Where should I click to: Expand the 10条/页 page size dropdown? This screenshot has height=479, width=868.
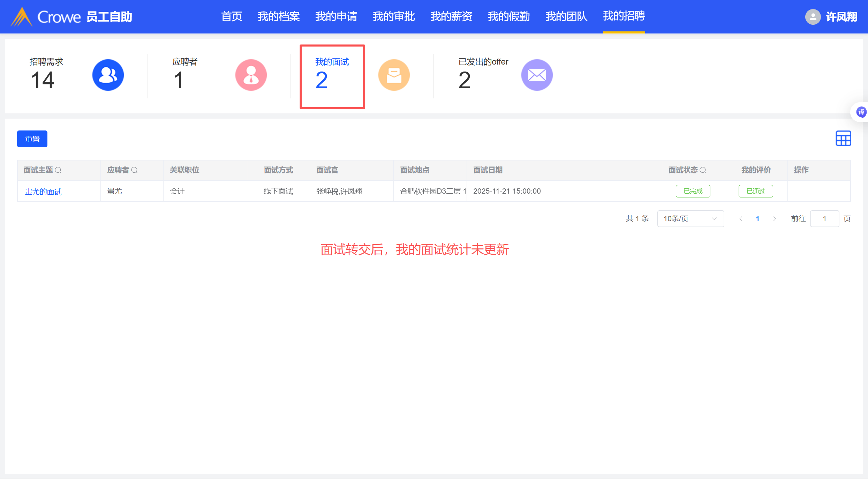click(x=690, y=219)
